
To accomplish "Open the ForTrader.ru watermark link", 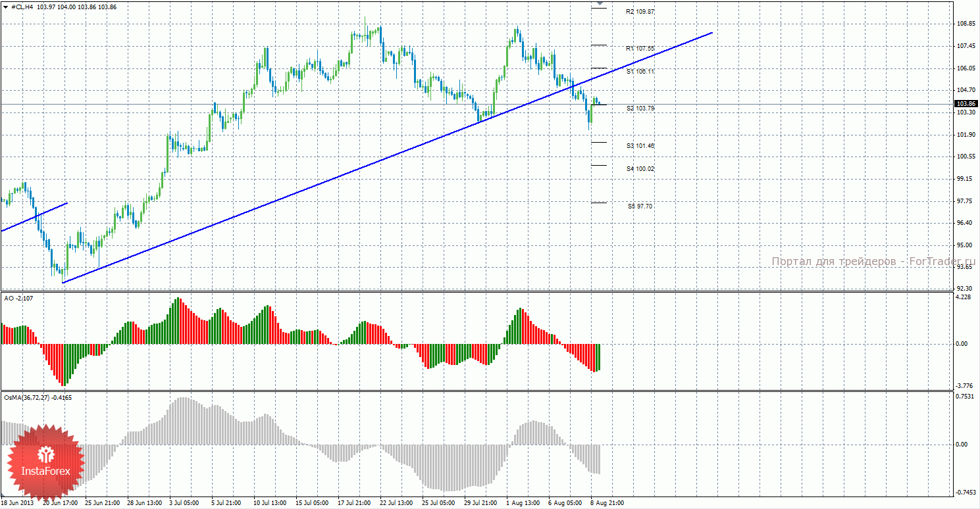I will [873, 261].
